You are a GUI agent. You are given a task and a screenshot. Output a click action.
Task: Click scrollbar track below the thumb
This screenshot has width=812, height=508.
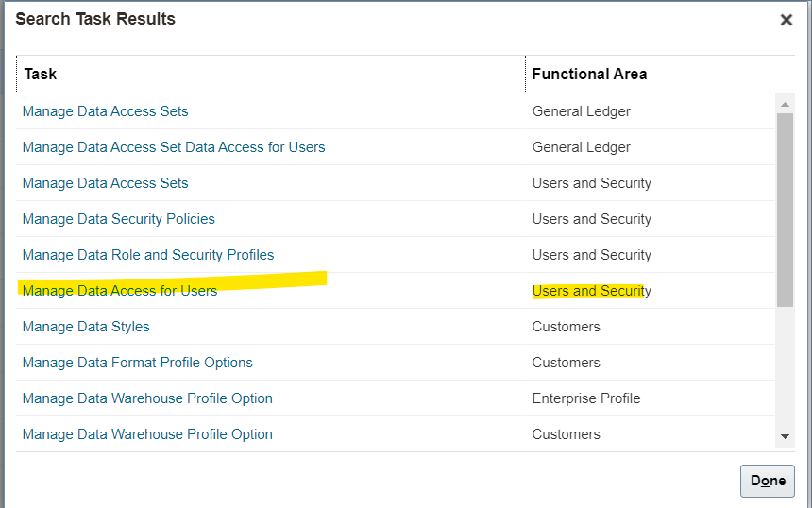(785, 368)
